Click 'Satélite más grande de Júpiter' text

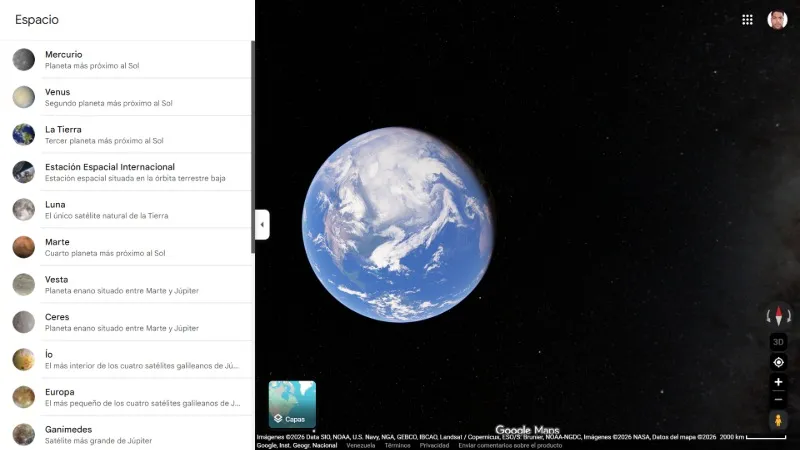point(98,441)
